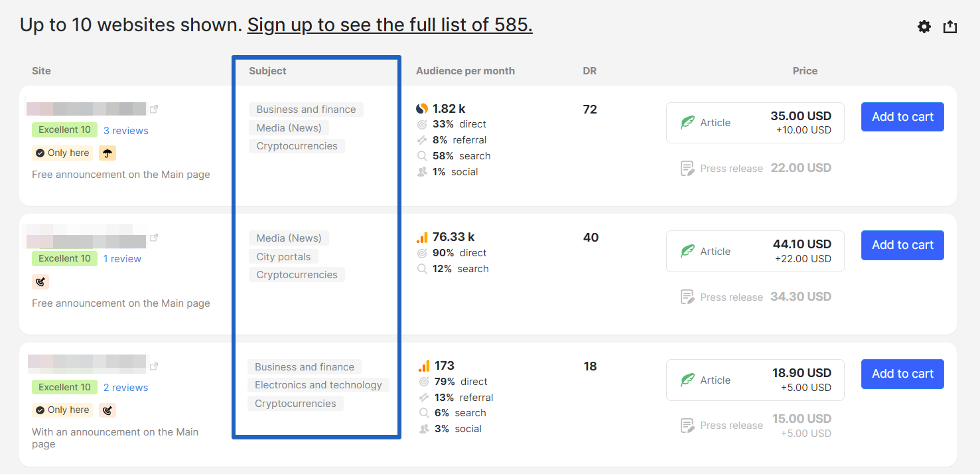The width and height of the screenshot is (980, 474).
Task: Add the 35.00 USD article to cart
Action: 902,117
